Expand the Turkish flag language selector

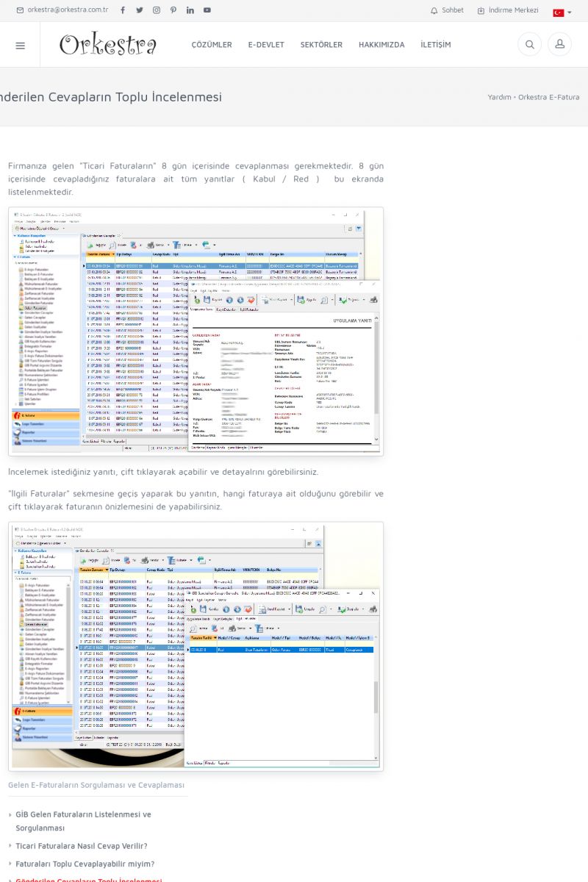point(562,12)
